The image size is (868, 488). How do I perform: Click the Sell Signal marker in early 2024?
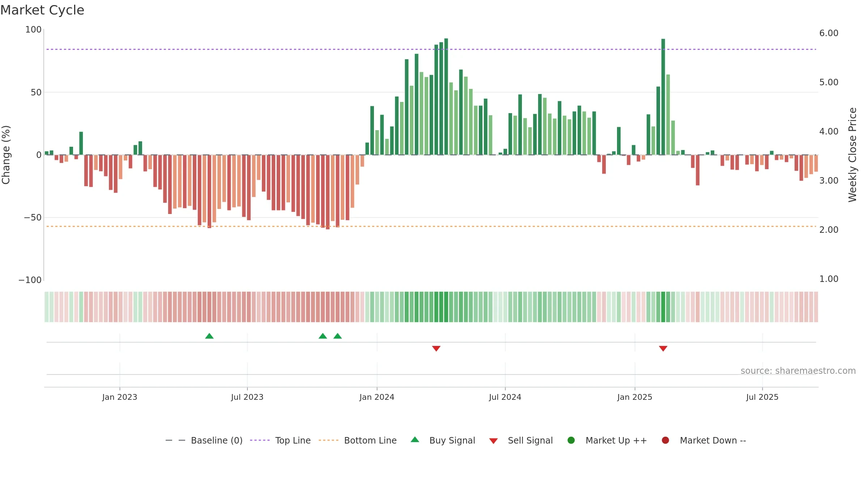tap(436, 348)
